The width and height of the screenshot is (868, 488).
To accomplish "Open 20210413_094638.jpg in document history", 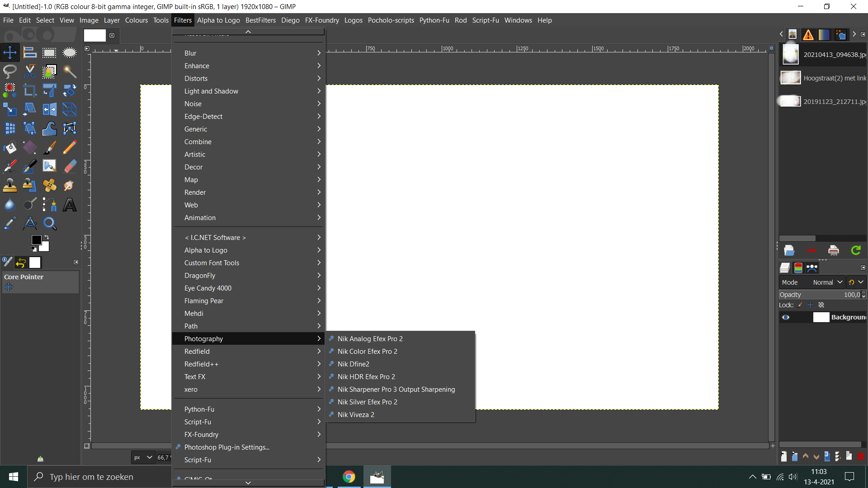I will point(823,54).
